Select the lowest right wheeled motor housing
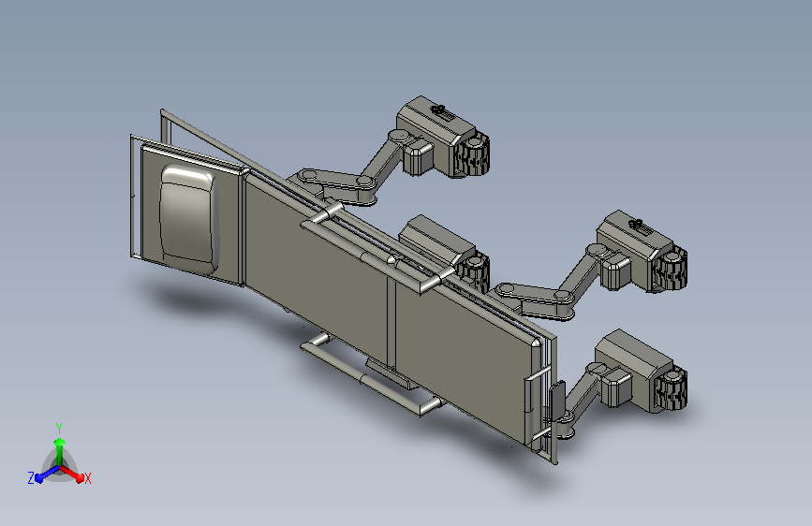 pyautogui.click(x=642, y=371)
